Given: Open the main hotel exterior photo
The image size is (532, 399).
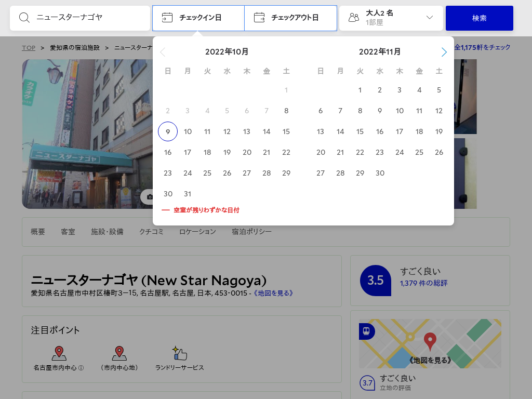Looking at the screenshot, I should [x=87, y=134].
